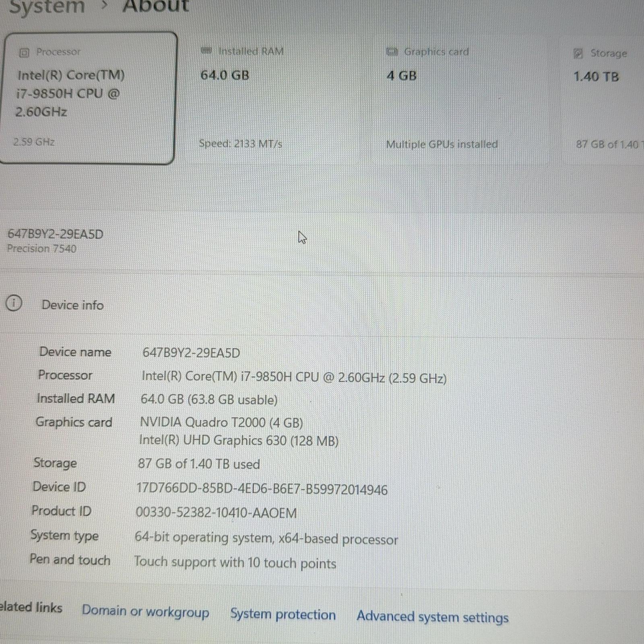The height and width of the screenshot is (644, 644).
Task: Click the Graphics card icon
Action: 392,52
